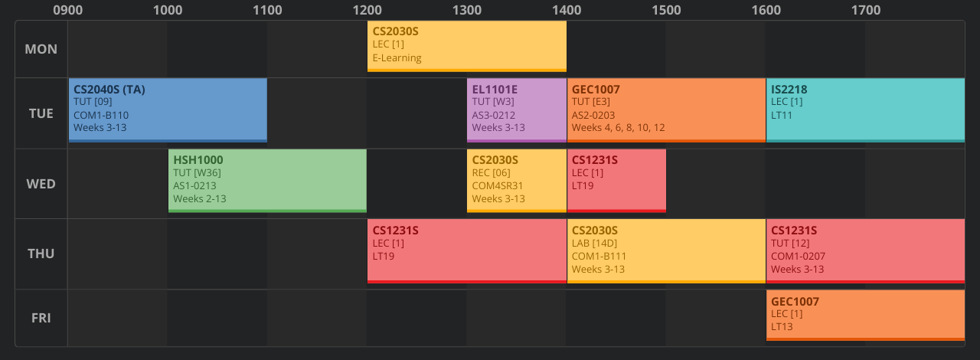Viewport: 980px width, 360px height.
Task: Click the MON day label
Action: coord(41,49)
